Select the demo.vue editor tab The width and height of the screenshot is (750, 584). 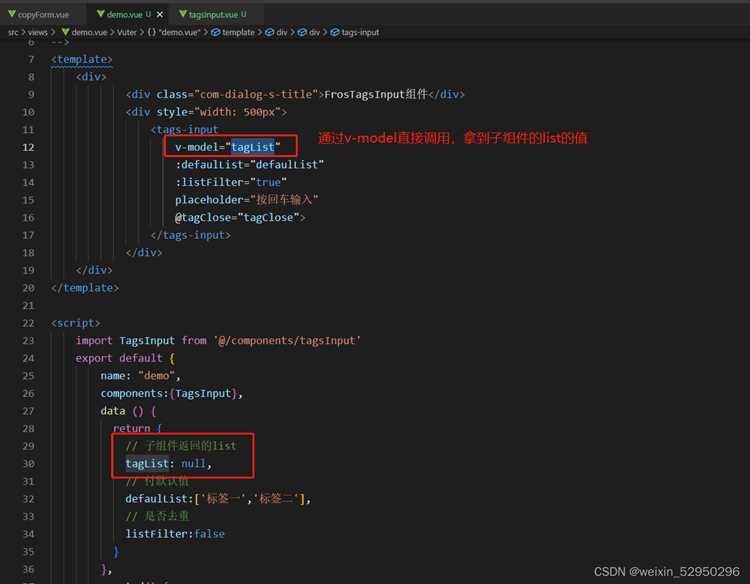point(128,14)
